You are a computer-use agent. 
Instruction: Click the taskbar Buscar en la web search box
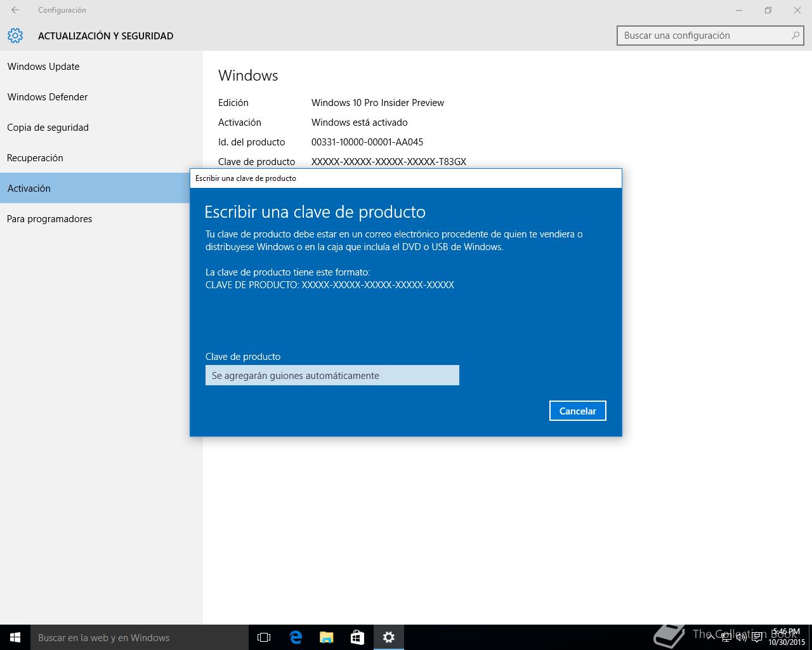pyautogui.click(x=140, y=637)
